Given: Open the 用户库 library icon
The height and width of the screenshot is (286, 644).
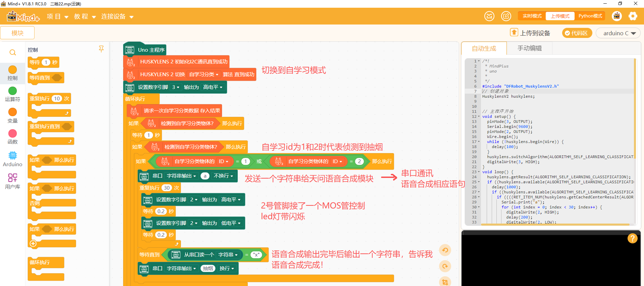Looking at the screenshot, I should tap(12, 178).
